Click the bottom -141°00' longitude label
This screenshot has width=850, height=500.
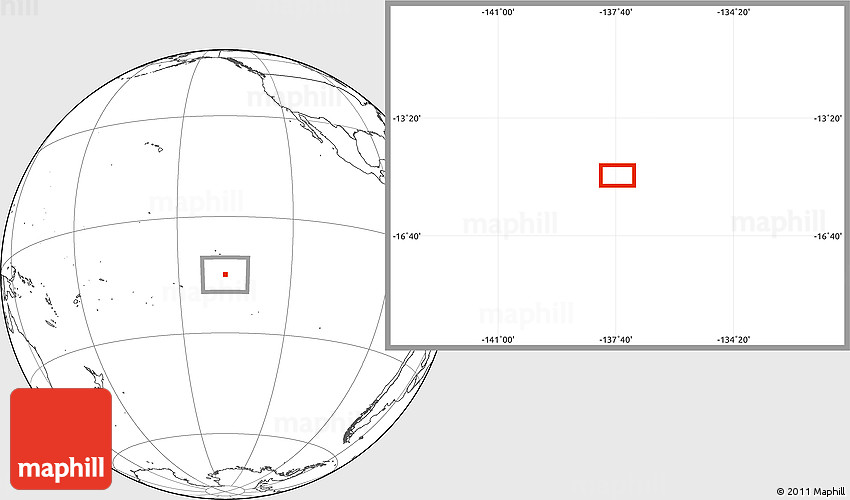tap(498, 340)
